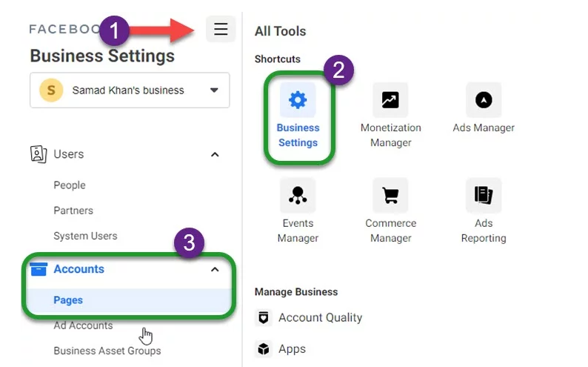Click the Apps cube icon
Image resolution: width=588 pixels, height=367 pixels.
263,349
